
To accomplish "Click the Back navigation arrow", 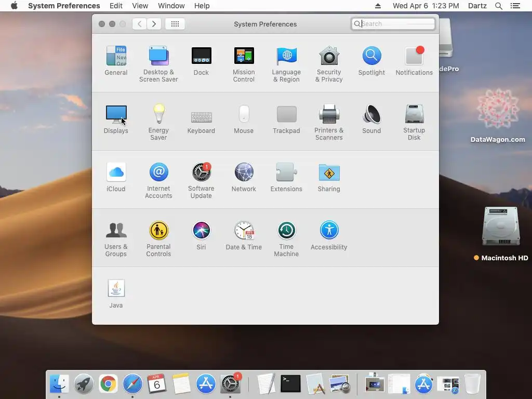I will [139, 24].
